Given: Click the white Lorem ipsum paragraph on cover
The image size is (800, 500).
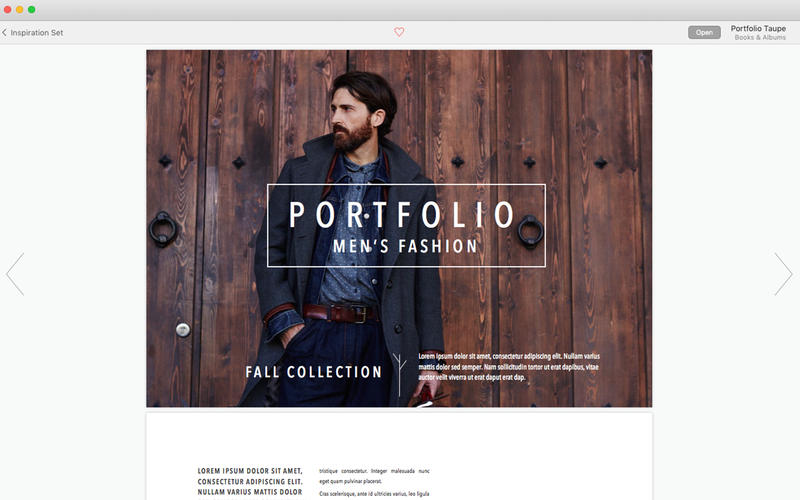Looking at the screenshot, I should pos(509,367).
